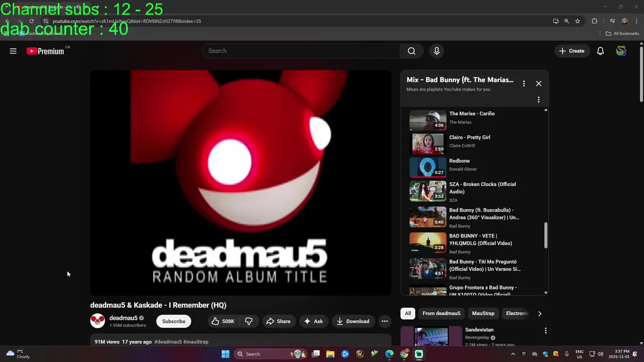The width and height of the screenshot is (644, 362).
Task: Select the Mau5trap filter chip
Action: click(483, 313)
